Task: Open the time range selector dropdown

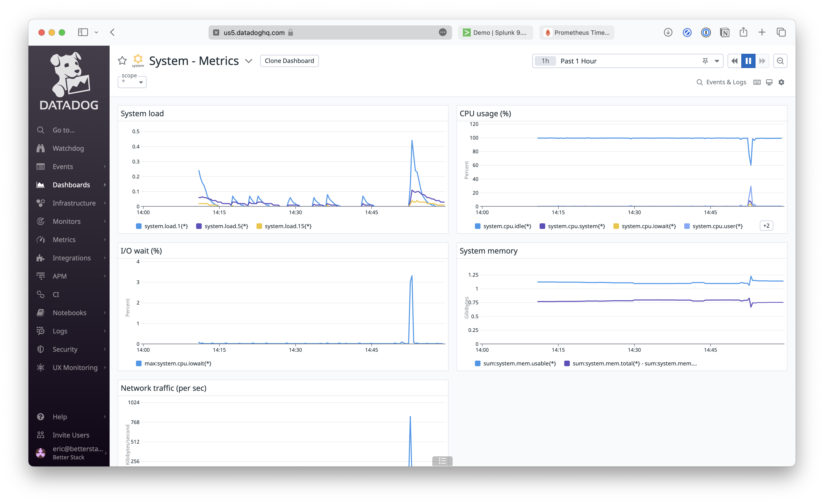Action: coord(716,61)
